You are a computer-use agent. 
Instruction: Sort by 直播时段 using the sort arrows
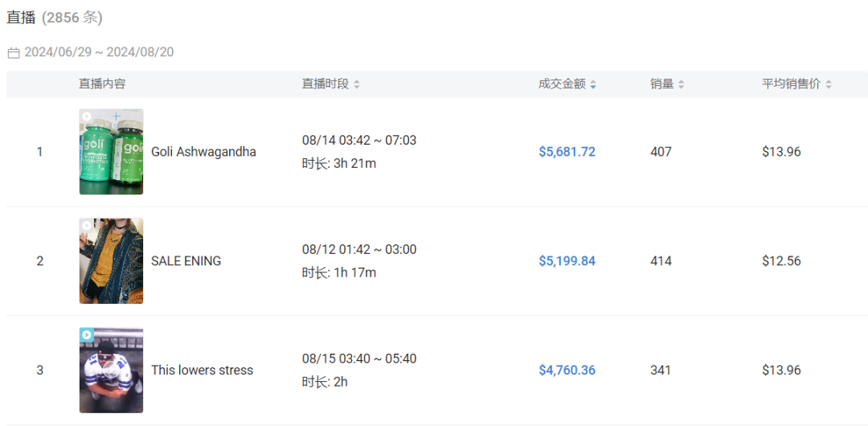click(x=357, y=84)
